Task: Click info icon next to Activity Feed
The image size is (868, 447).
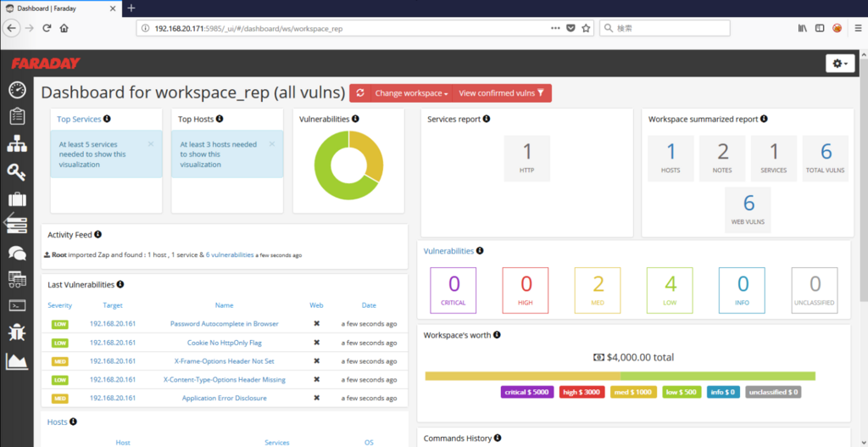Action: click(x=98, y=234)
